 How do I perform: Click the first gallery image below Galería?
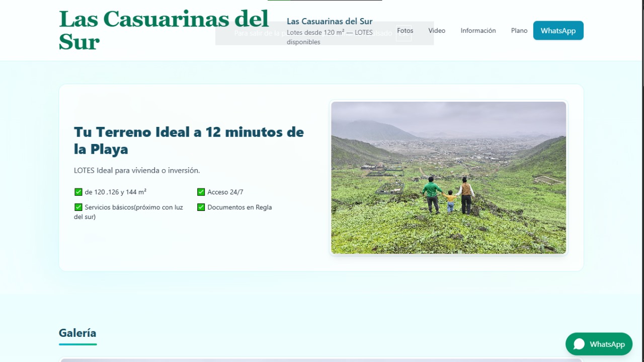tap(321, 359)
